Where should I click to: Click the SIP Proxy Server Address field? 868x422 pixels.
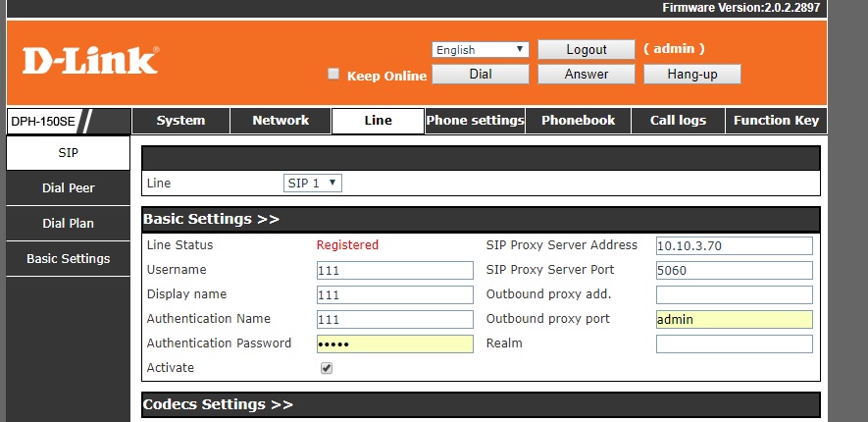point(734,245)
